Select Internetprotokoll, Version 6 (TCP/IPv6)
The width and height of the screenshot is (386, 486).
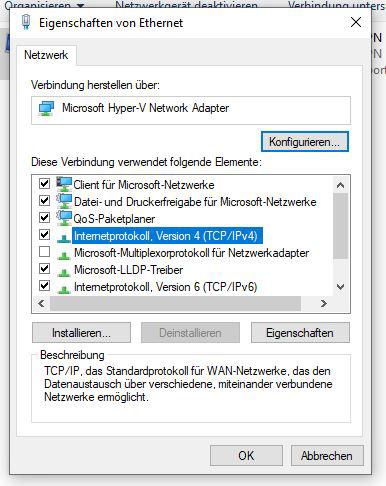(x=166, y=287)
